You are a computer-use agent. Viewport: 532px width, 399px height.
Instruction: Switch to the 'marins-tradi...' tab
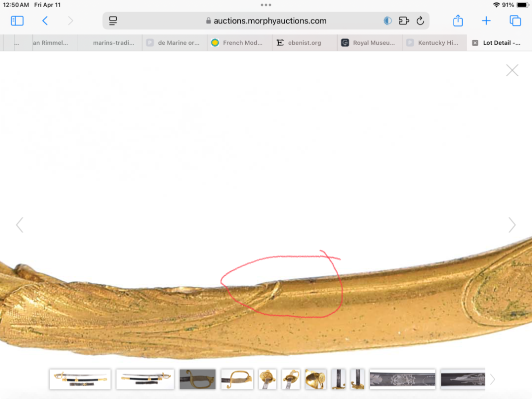110,43
